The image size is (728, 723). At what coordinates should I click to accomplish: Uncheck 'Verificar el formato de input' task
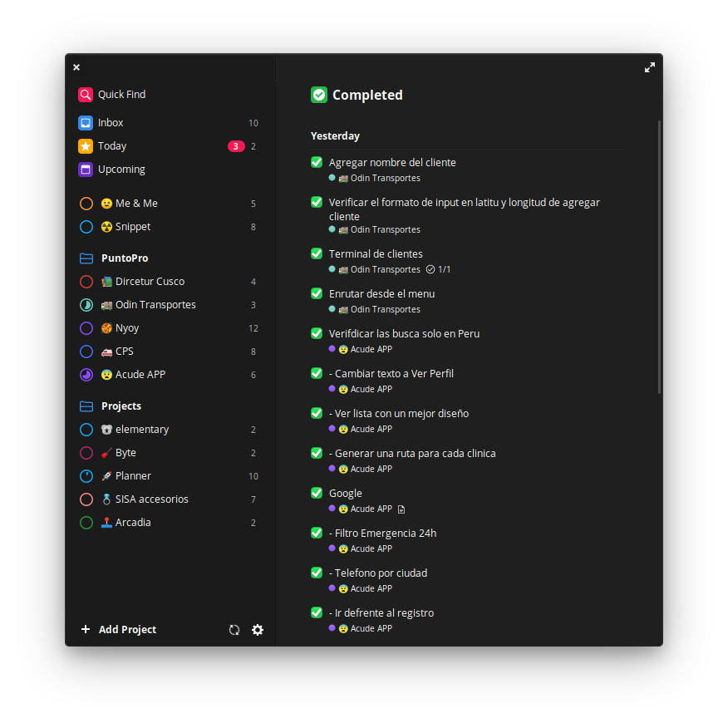coord(317,202)
